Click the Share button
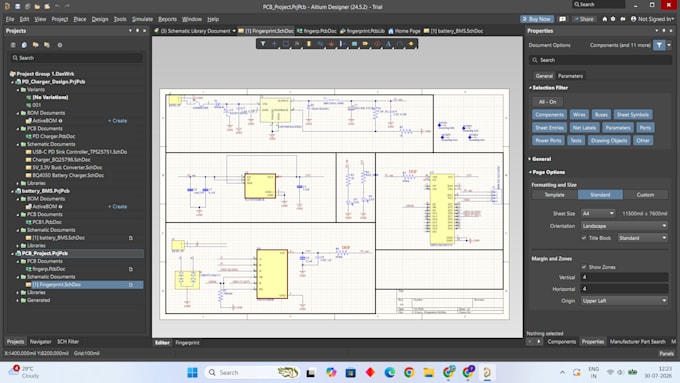The height and width of the screenshot is (383, 680). click(583, 19)
